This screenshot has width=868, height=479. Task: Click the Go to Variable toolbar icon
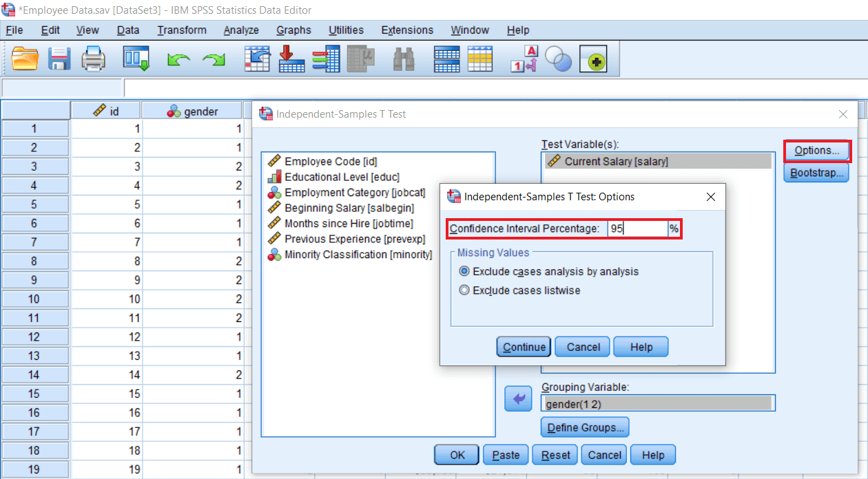click(291, 59)
